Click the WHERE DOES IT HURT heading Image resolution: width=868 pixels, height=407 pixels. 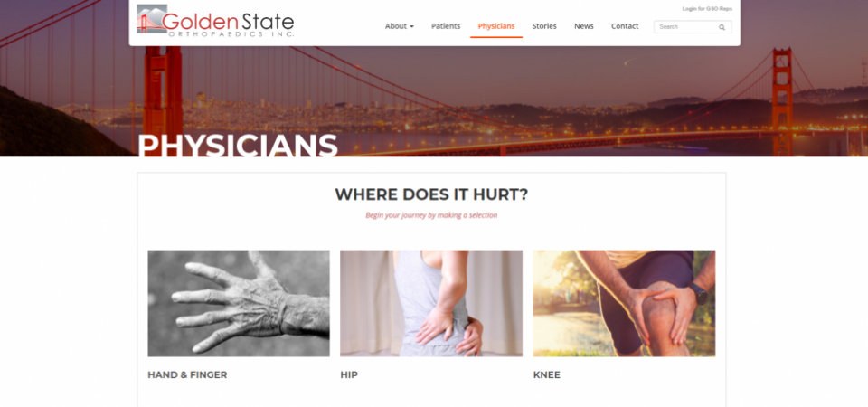pyautogui.click(x=431, y=194)
